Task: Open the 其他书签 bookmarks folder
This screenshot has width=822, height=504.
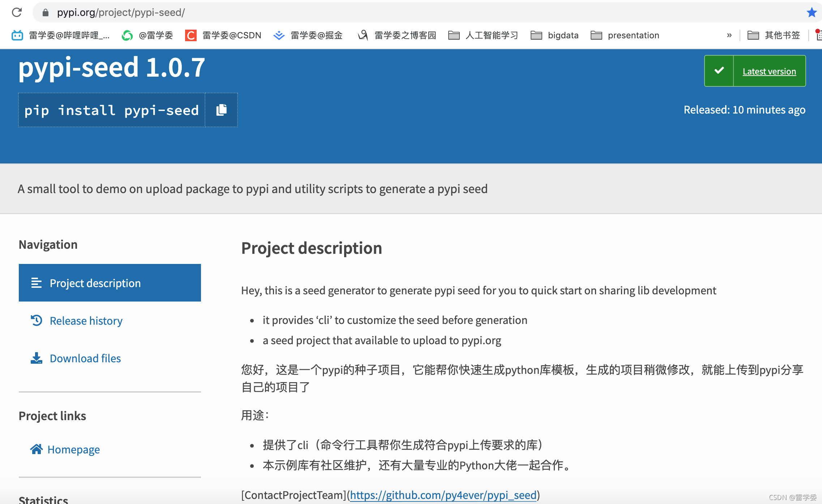Action: point(774,35)
